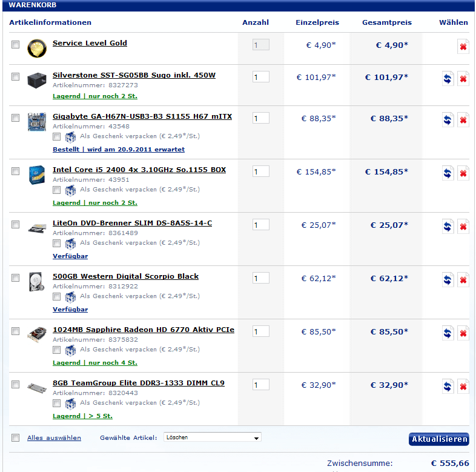Enable gift wrapping for Sapphire Radeon
Screen dimensions: 476x472
tap(56, 350)
